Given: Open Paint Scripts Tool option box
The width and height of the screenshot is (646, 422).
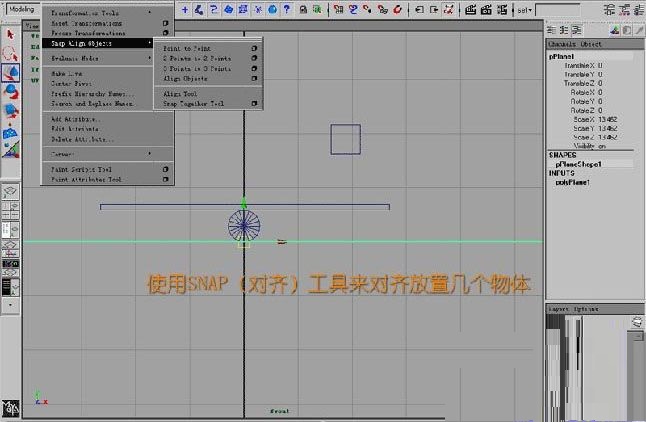Looking at the screenshot, I should (x=166, y=169).
